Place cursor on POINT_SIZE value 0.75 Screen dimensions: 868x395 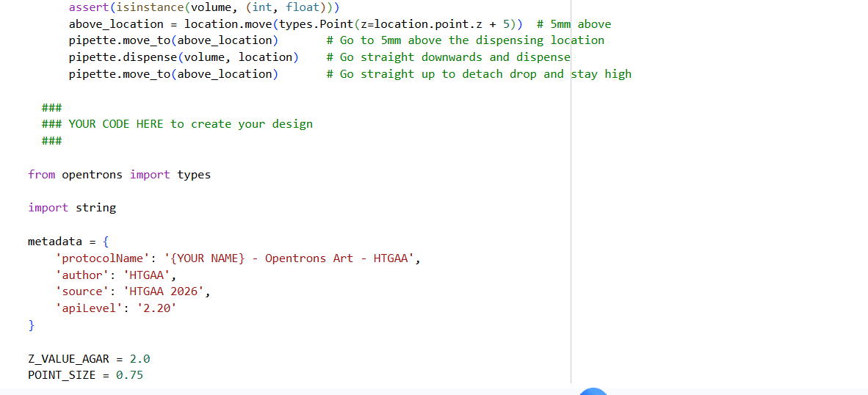coord(129,375)
